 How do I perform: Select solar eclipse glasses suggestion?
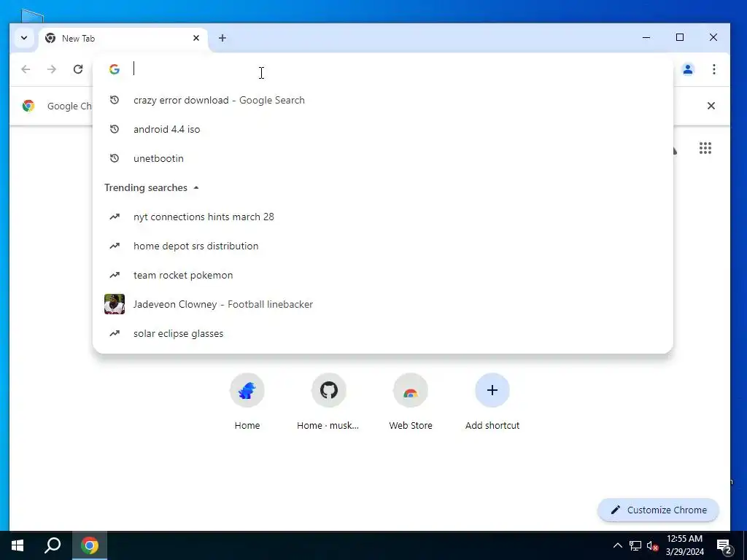382,333
